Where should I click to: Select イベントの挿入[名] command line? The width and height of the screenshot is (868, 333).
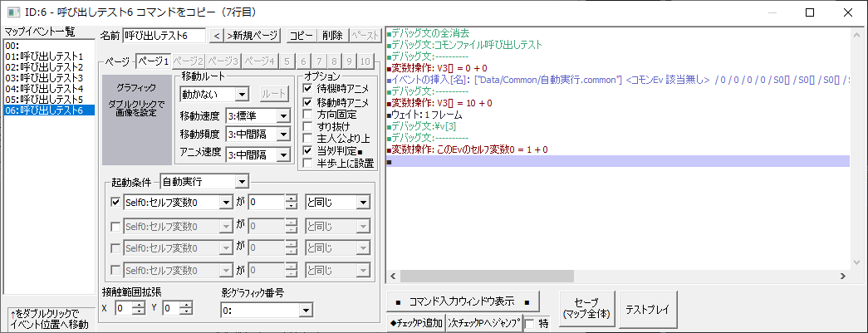[x=619, y=81]
